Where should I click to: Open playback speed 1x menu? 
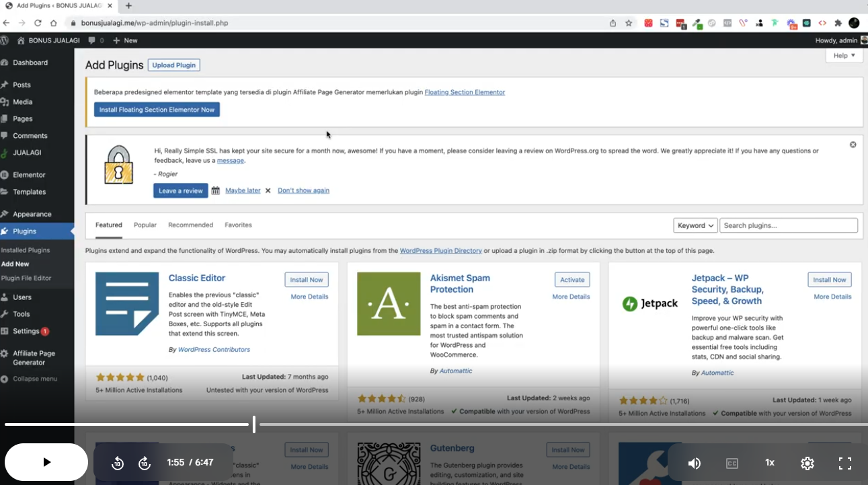coord(770,463)
